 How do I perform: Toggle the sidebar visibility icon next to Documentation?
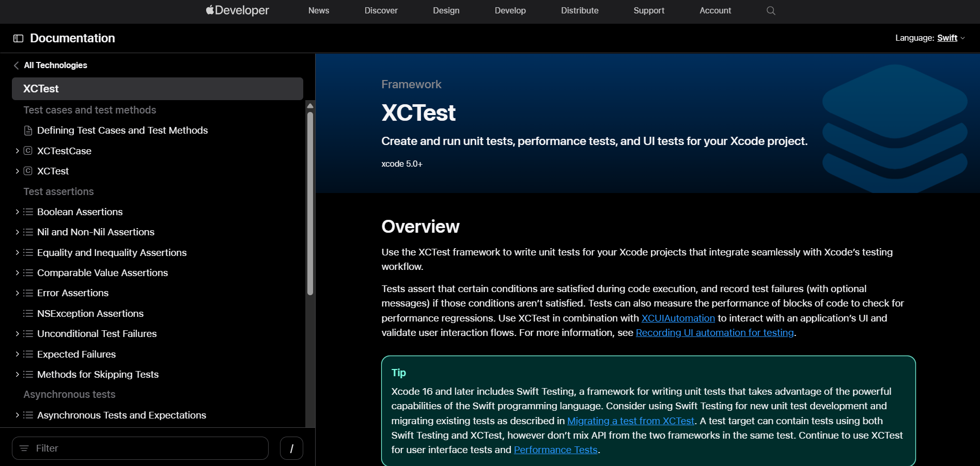pos(19,38)
